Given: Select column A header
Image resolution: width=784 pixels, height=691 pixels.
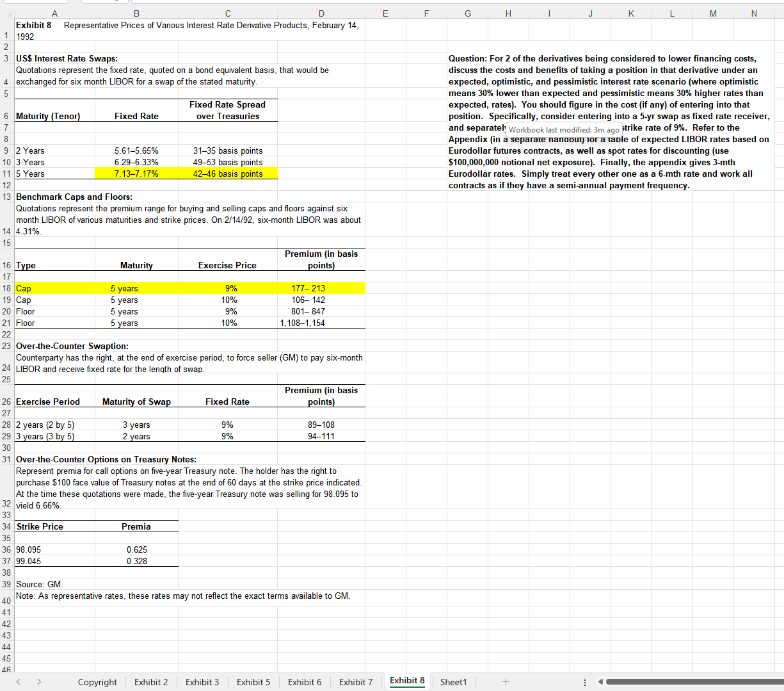Looking at the screenshot, I should point(54,13).
